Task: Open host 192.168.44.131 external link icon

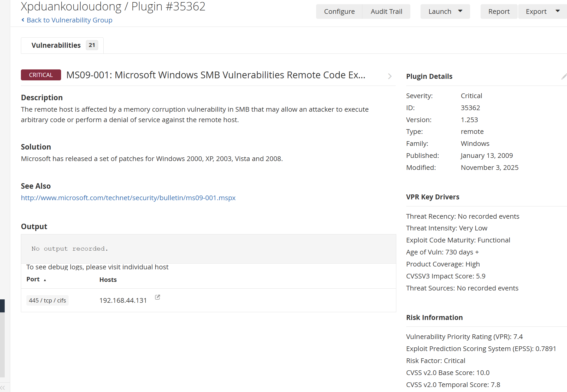Action: pyautogui.click(x=157, y=297)
